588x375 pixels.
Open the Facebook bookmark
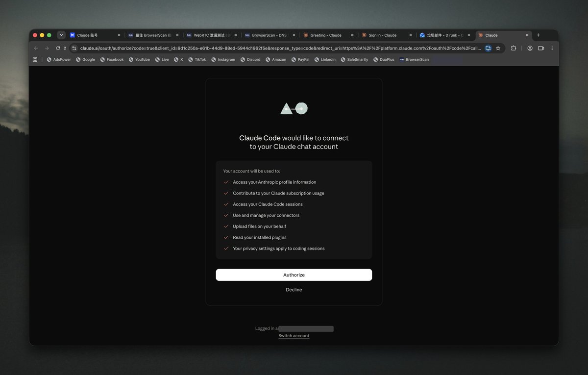click(112, 59)
